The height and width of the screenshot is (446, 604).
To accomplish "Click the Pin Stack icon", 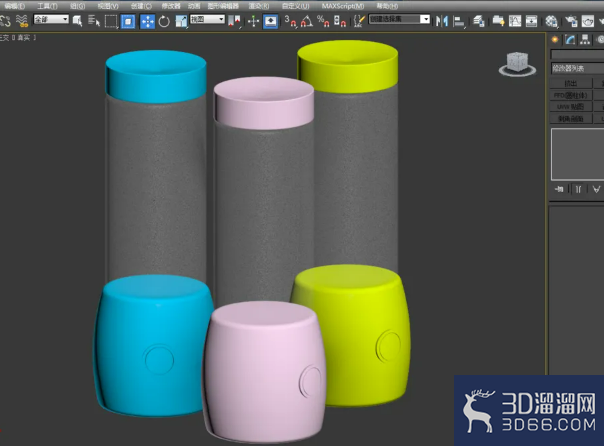I will tap(559, 189).
